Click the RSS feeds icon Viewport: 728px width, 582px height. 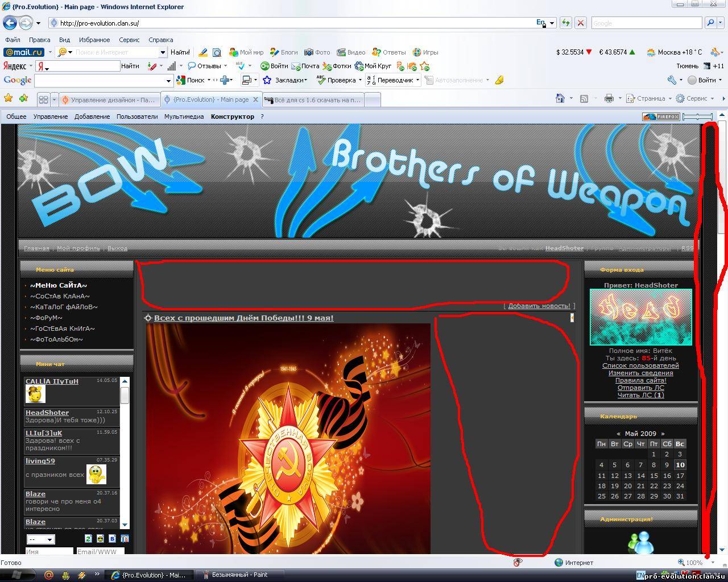tap(584, 98)
